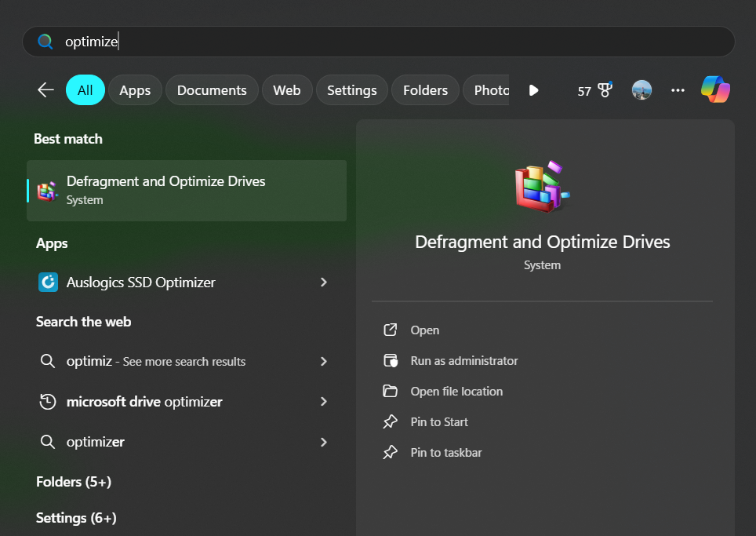Expand the 'optimizer' web result chevron
The height and width of the screenshot is (536, 756).
[x=324, y=442]
